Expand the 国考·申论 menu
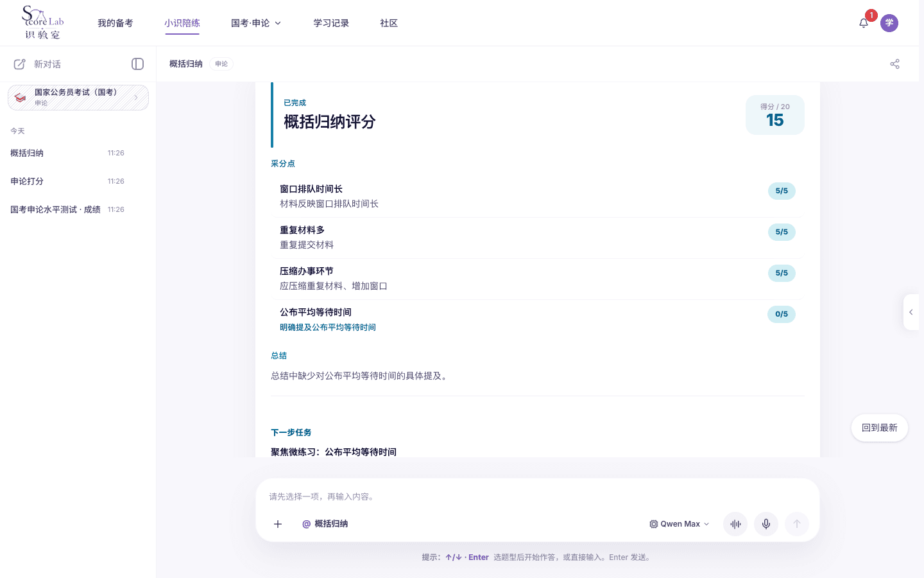924x578 pixels. tap(256, 23)
